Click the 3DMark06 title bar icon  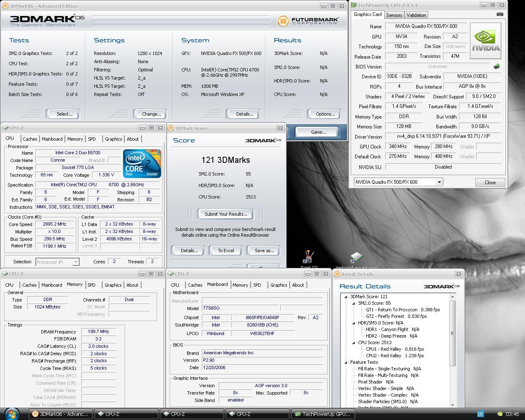[5, 6]
